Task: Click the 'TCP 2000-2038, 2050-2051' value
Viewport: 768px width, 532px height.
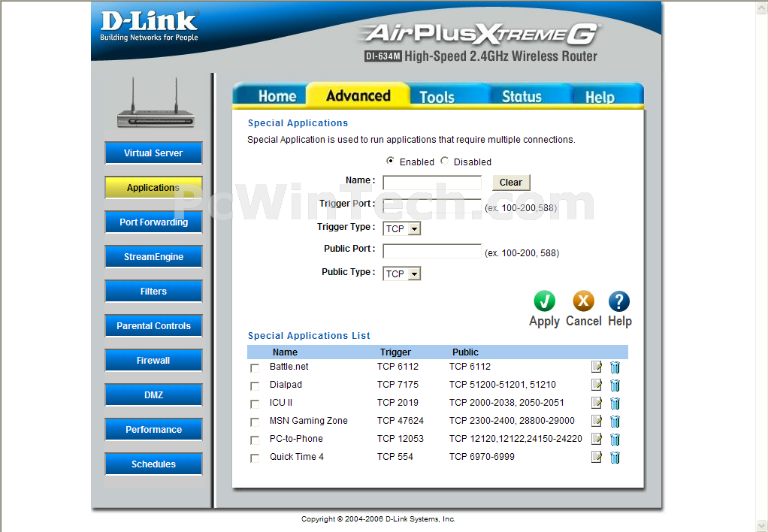Action: (x=506, y=402)
